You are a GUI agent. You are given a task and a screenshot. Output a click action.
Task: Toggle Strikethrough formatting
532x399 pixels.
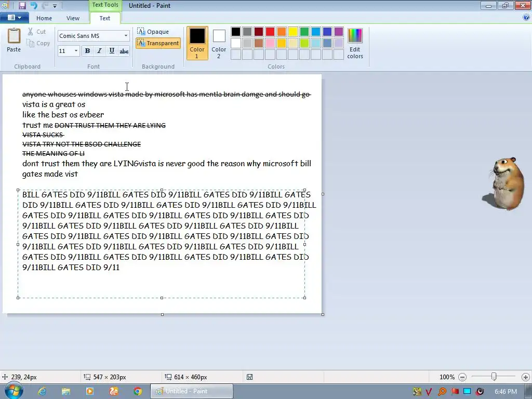124,51
